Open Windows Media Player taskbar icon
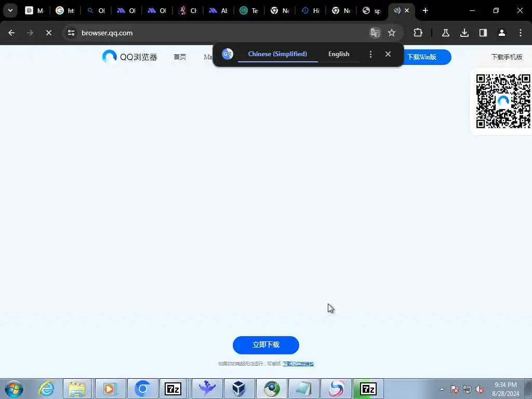The image size is (532, 399). [109, 389]
